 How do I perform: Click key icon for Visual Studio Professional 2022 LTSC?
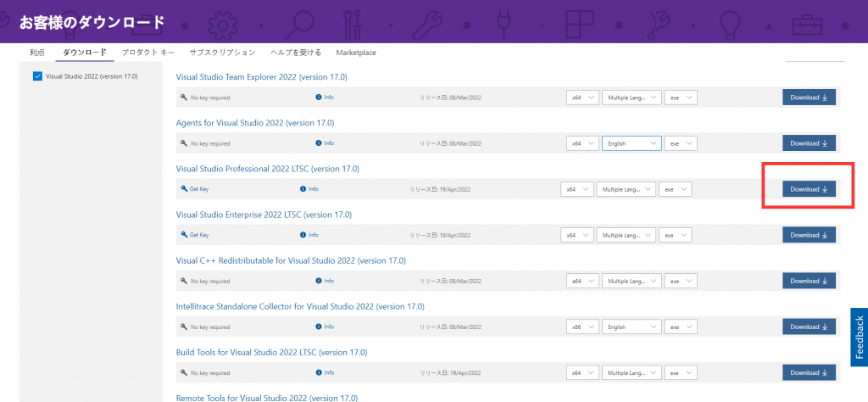click(183, 189)
